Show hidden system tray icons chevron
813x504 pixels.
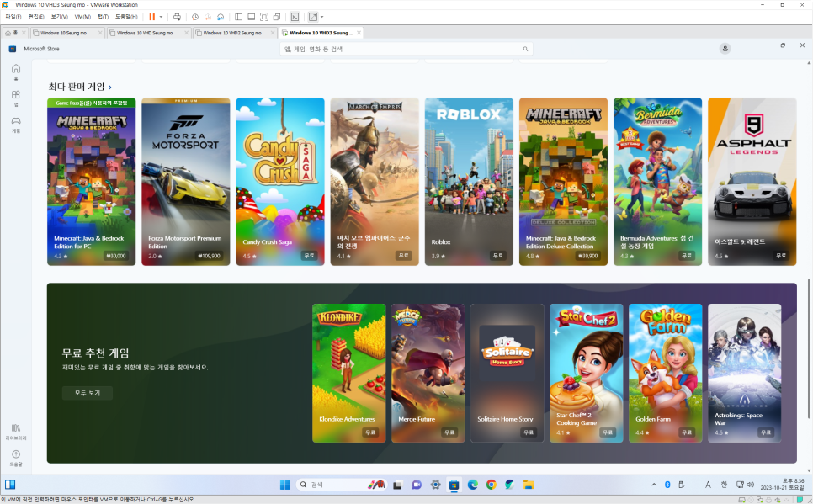pos(654,485)
